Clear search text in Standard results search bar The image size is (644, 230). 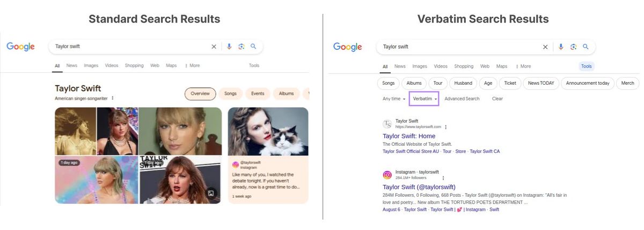tap(214, 47)
